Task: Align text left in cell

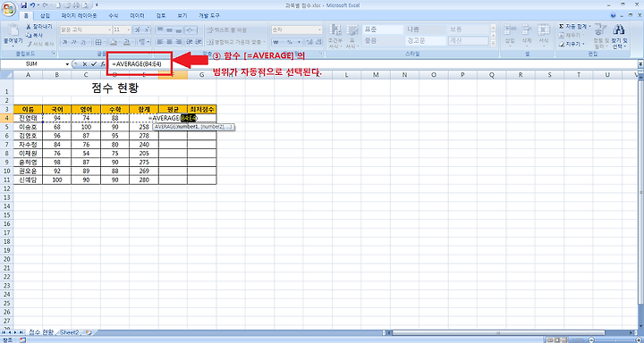Action: pyautogui.click(x=160, y=42)
